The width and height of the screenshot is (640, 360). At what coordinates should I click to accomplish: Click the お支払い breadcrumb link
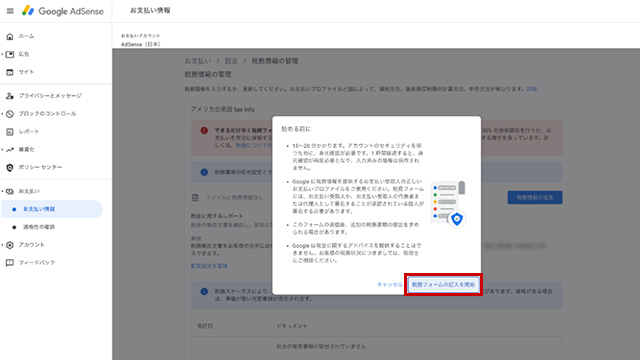[198, 61]
